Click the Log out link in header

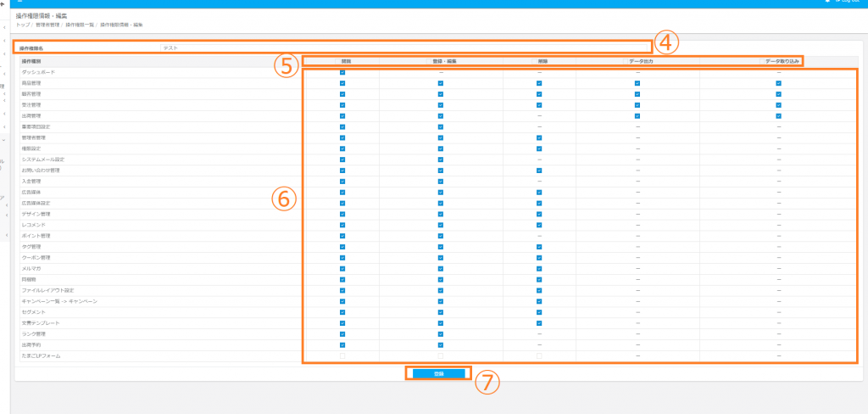(850, 2)
